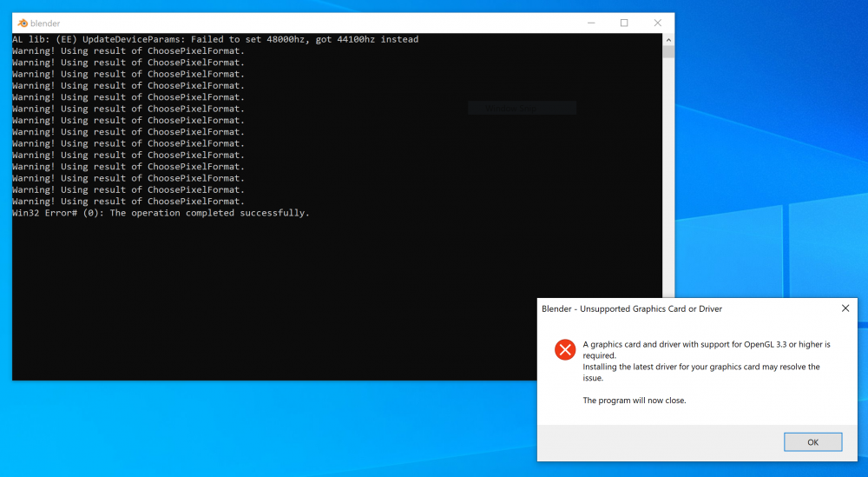Click the AL lib UpdateDeviceParams error line
This screenshot has height=477, width=868.
pyautogui.click(x=215, y=39)
